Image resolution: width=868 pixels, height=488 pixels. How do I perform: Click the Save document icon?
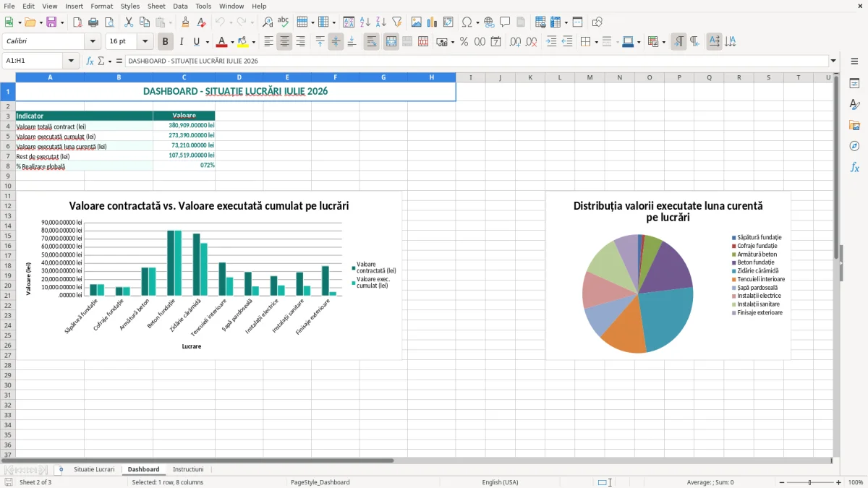coord(51,22)
